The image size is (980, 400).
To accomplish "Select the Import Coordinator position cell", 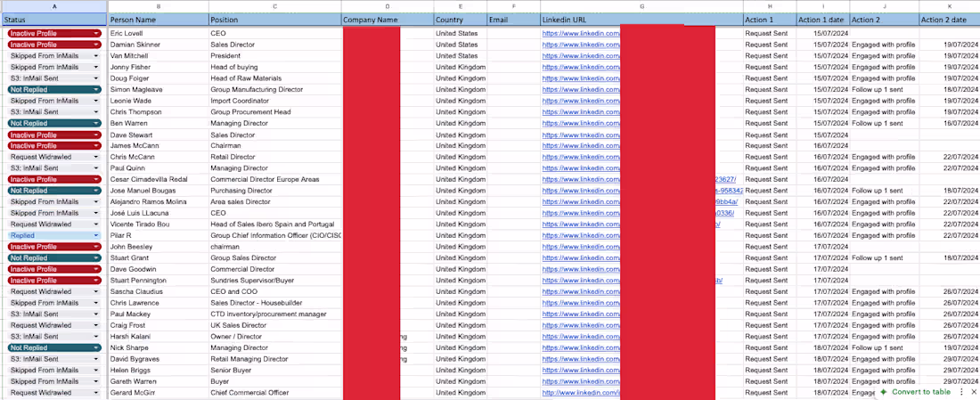I will [x=275, y=101].
